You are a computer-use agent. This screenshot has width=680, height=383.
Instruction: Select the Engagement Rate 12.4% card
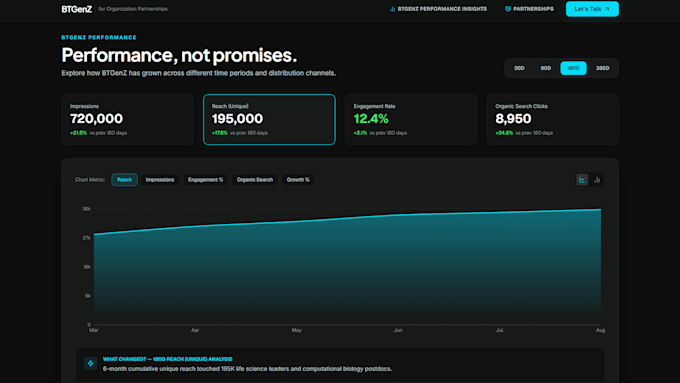pyautogui.click(x=411, y=119)
